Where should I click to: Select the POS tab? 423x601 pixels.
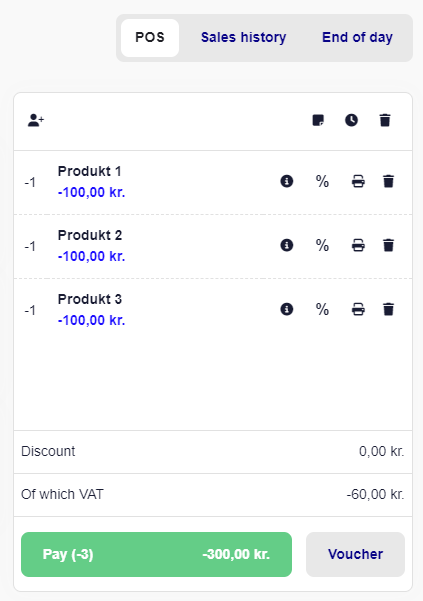[150, 38]
